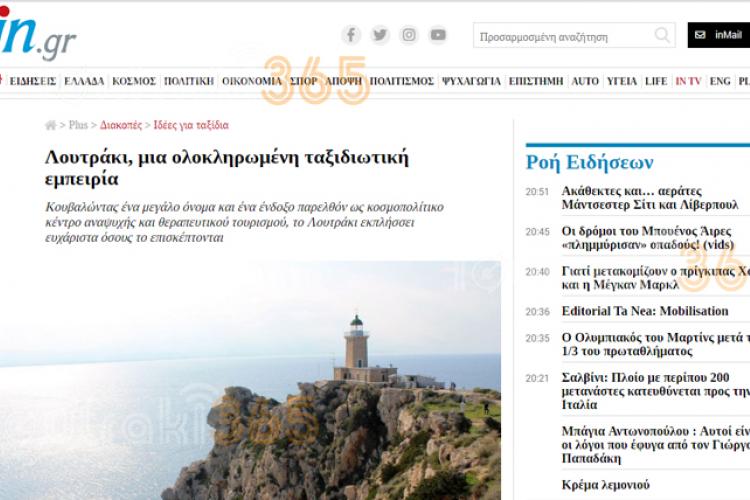Screen dimensions: 750x500
Task: Click the Plus breadcrumb
Action: [78, 125]
